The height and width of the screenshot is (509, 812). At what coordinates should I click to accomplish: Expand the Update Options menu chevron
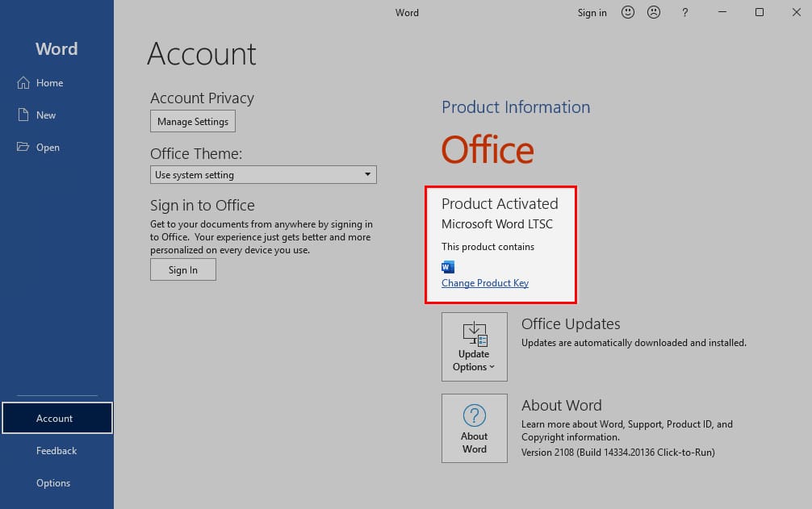point(492,367)
